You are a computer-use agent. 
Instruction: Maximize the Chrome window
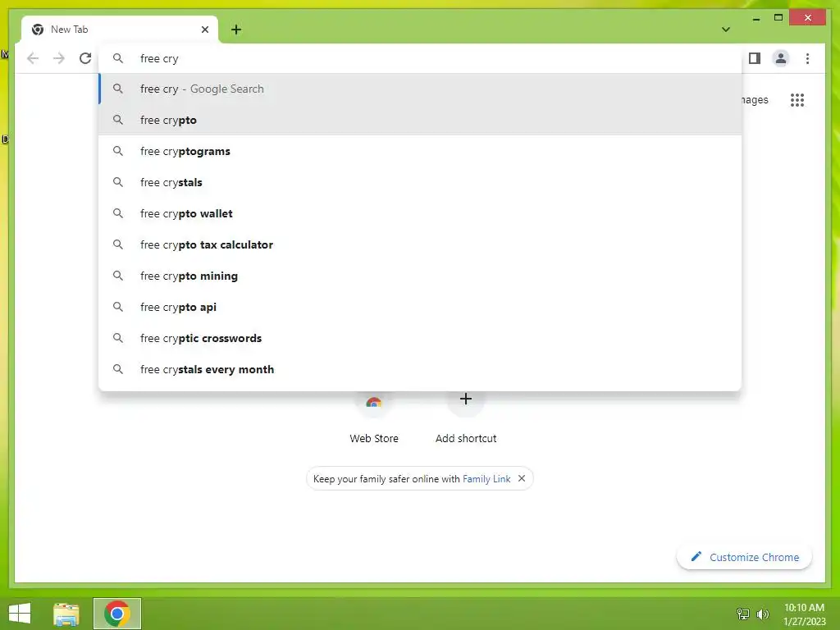click(778, 18)
